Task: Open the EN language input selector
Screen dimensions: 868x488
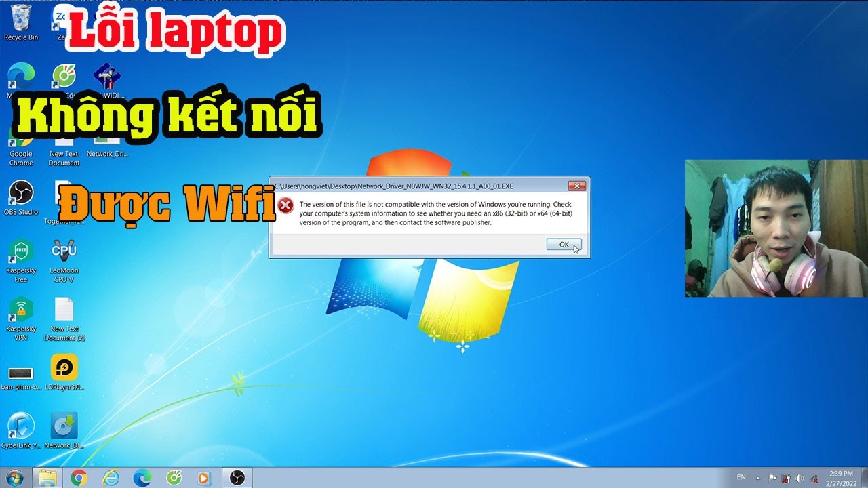Action: [x=741, y=478]
